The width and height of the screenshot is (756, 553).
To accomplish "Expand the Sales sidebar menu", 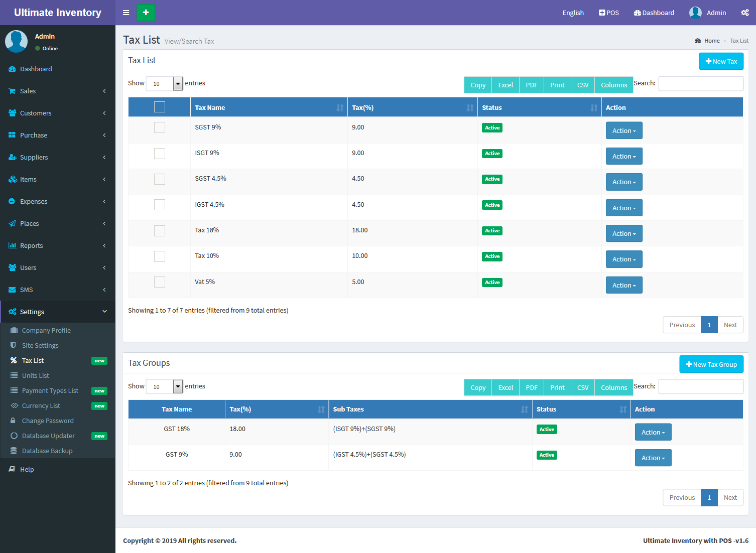I will tap(58, 91).
